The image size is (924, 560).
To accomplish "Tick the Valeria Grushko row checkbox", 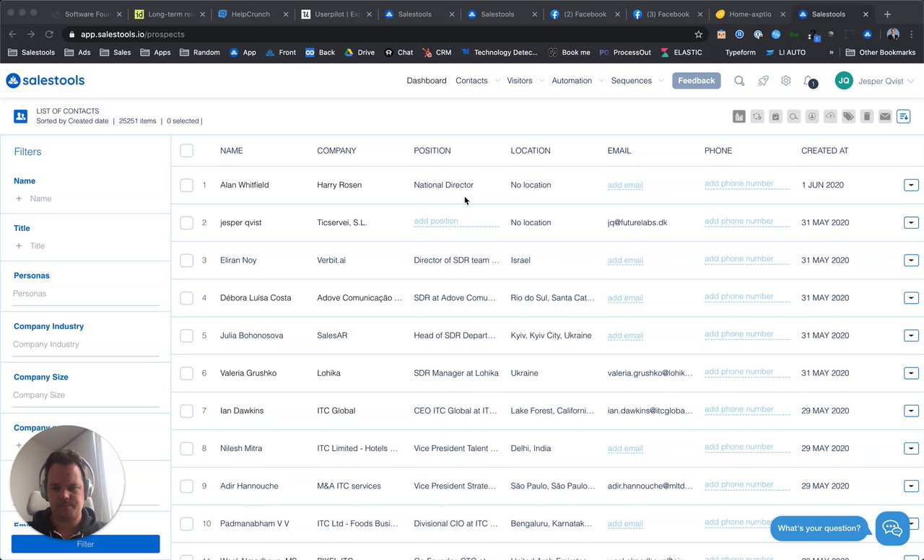I will coord(187,373).
